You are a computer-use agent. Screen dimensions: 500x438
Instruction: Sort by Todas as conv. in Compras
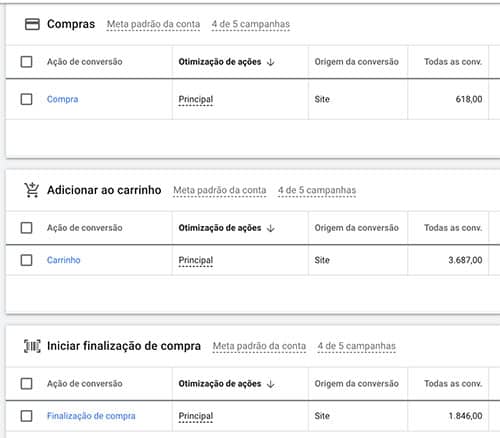point(453,62)
